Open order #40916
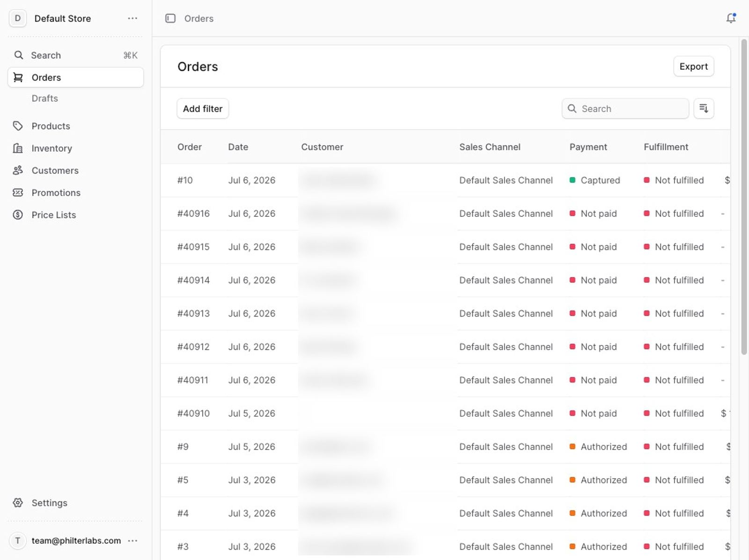This screenshot has width=749, height=560. click(445, 214)
